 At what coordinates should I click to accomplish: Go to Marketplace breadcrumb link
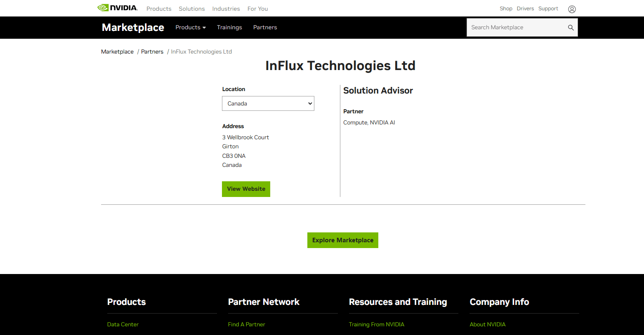pyautogui.click(x=117, y=52)
